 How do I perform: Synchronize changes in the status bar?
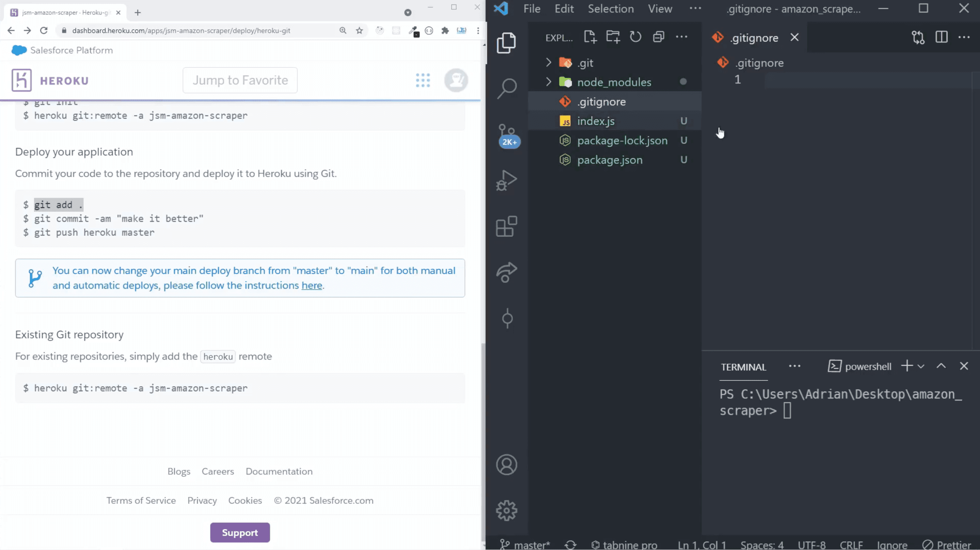pyautogui.click(x=570, y=545)
